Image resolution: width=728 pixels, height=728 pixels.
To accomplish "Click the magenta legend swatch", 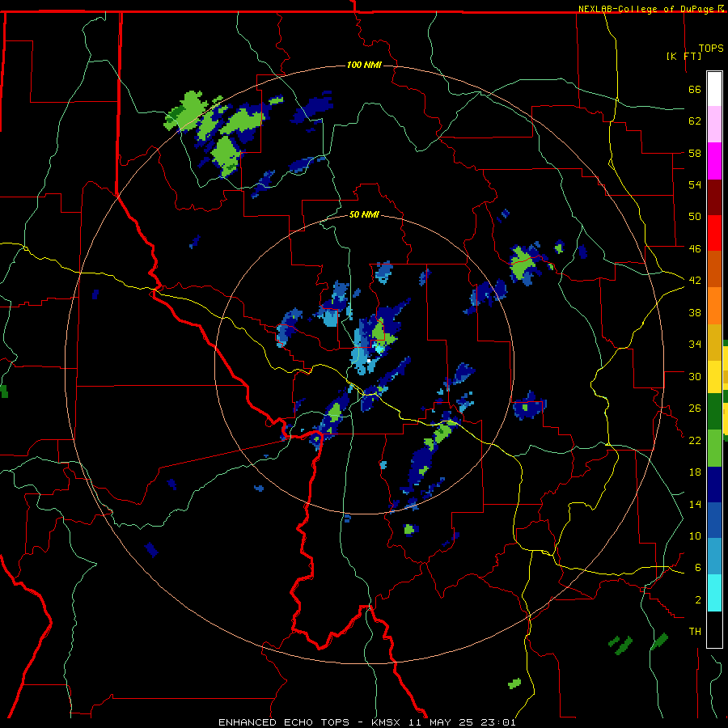I will [x=714, y=161].
